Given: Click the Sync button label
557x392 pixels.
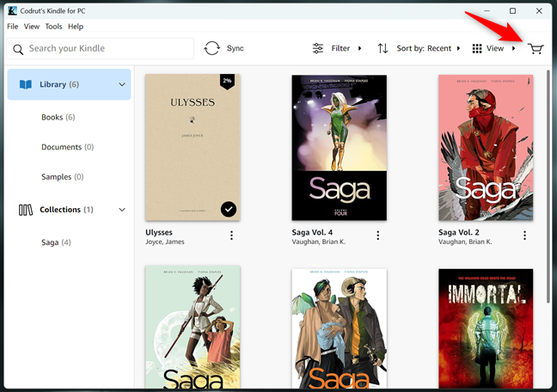Looking at the screenshot, I should tap(236, 48).
